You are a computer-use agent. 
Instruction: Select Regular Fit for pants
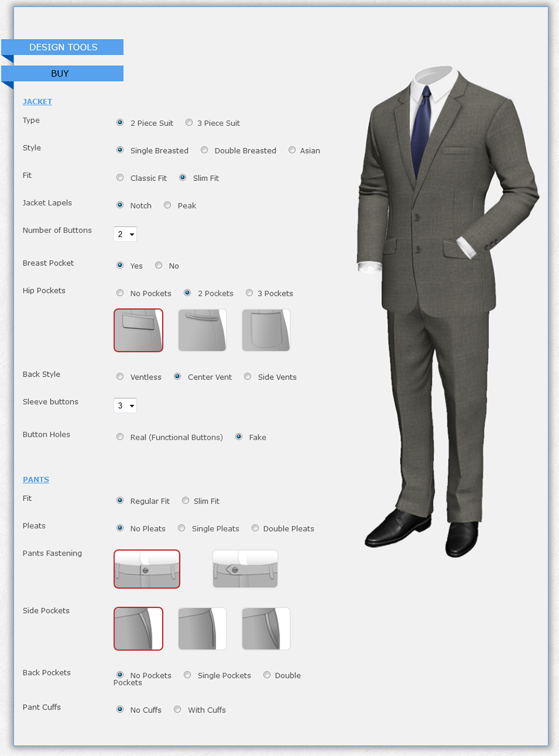(120, 500)
